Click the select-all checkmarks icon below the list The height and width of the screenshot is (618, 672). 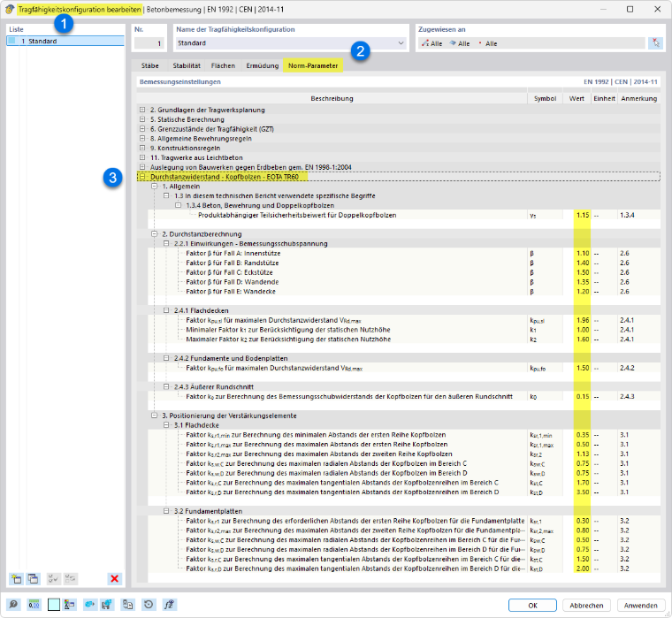click(x=54, y=578)
